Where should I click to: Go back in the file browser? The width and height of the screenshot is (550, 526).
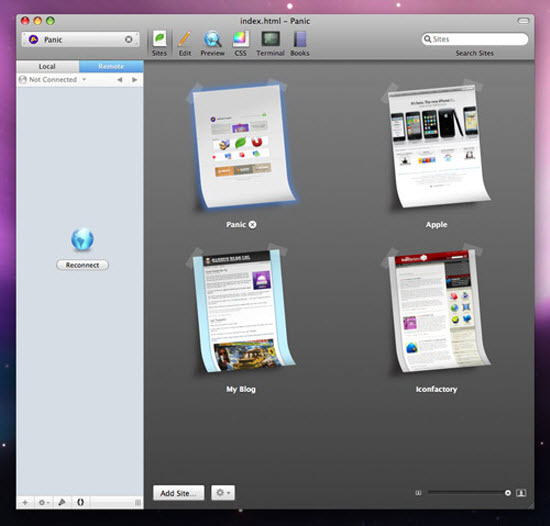pos(120,80)
